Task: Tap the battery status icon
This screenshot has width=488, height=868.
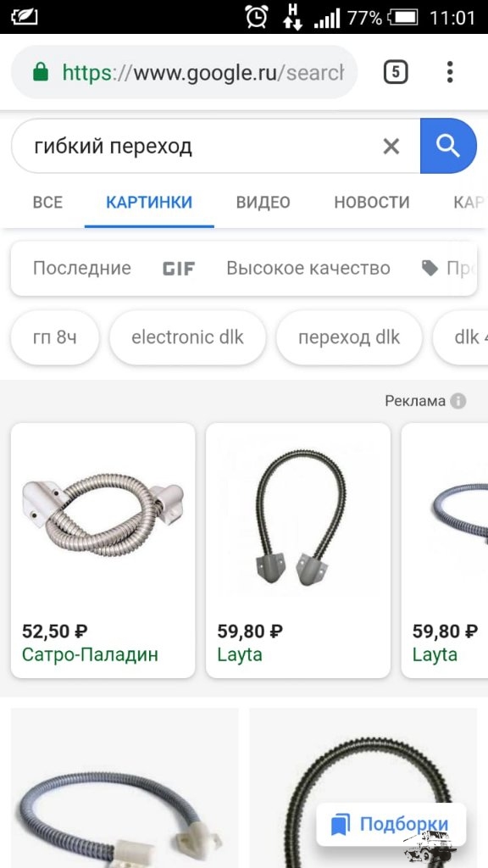Action: click(x=402, y=18)
